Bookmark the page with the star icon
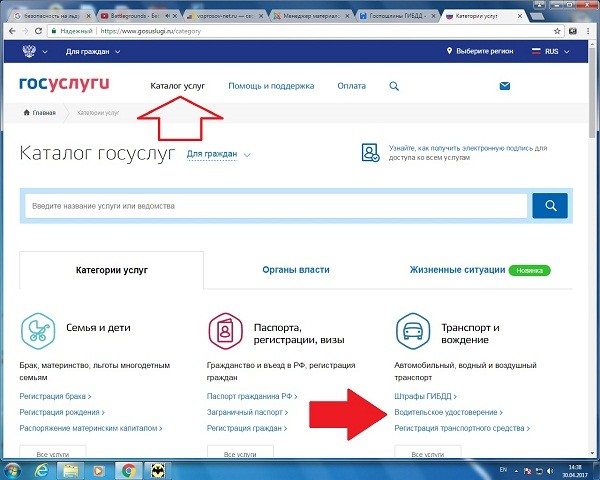This screenshot has width=600, height=480. (x=557, y=31)
